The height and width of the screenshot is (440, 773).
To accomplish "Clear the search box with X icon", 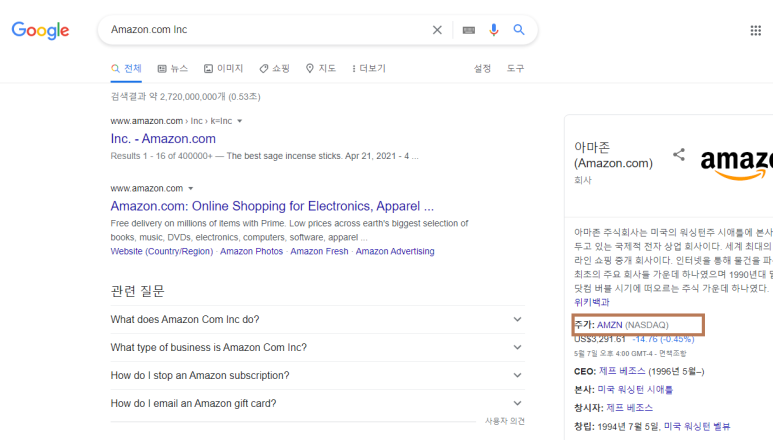I will point(437,30).
